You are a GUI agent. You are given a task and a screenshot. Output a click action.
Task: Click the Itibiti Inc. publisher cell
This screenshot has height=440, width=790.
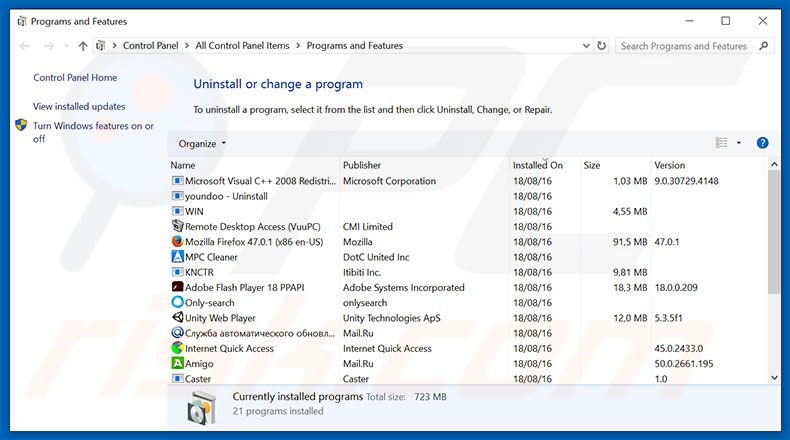pyautogui.click(x=362, y=272)
